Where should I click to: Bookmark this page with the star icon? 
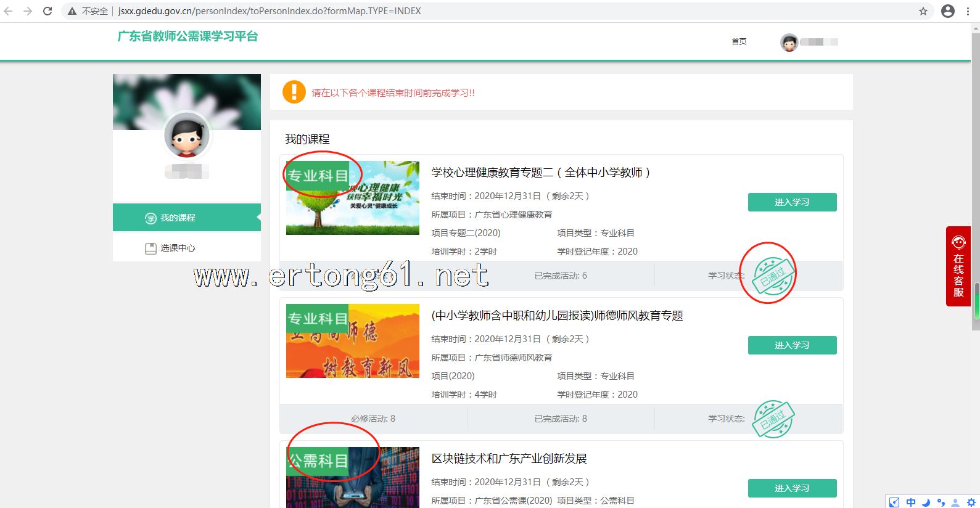click(923, 11)
